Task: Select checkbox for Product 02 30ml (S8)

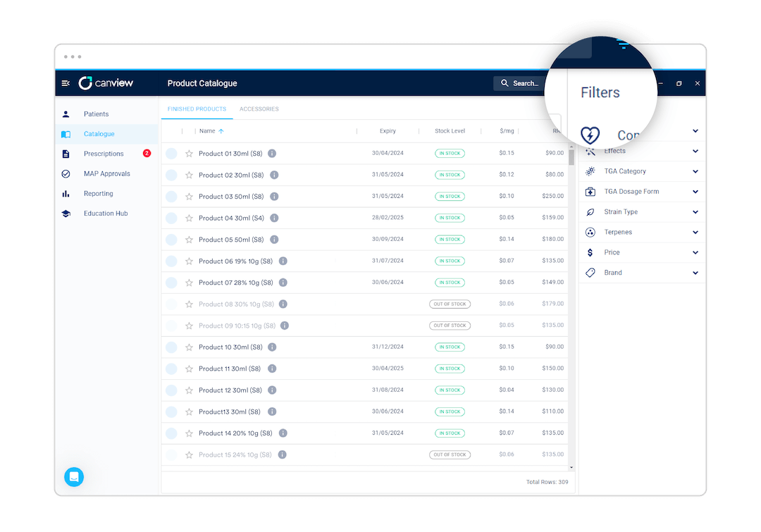Action: point(171,175)
